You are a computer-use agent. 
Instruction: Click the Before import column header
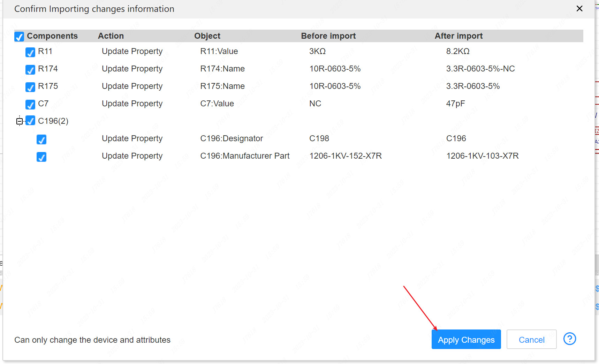pos(328,36)
